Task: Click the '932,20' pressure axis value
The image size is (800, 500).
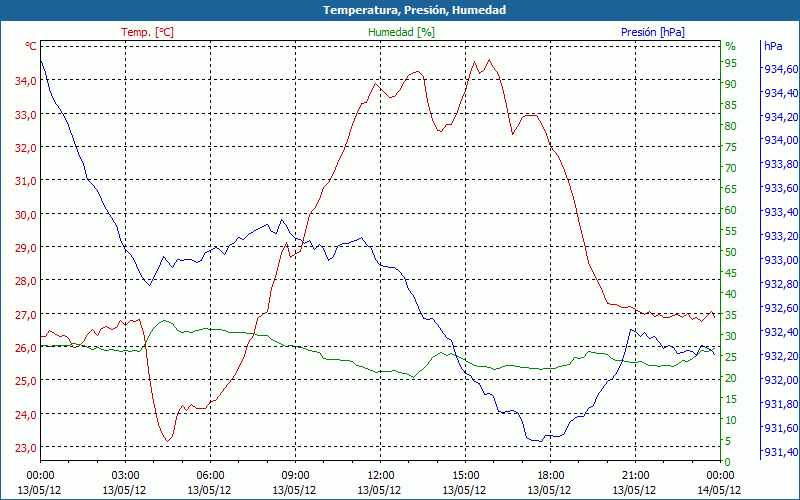Action: (x=781, y=356)
